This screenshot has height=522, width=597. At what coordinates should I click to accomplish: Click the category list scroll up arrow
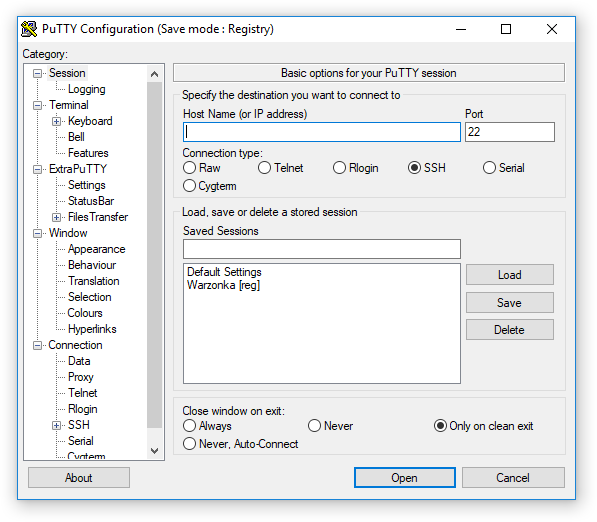point(154,74)
